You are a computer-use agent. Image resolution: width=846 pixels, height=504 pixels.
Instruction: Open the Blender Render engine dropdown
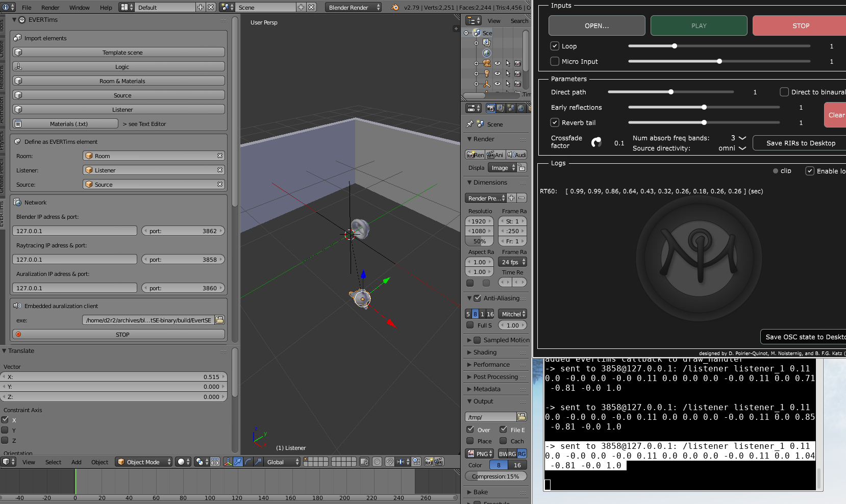pos(353,7)
